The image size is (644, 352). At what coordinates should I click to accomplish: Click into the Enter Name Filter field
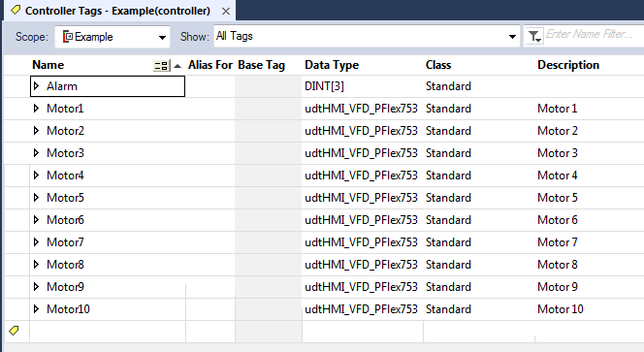[x=595, y=34]
